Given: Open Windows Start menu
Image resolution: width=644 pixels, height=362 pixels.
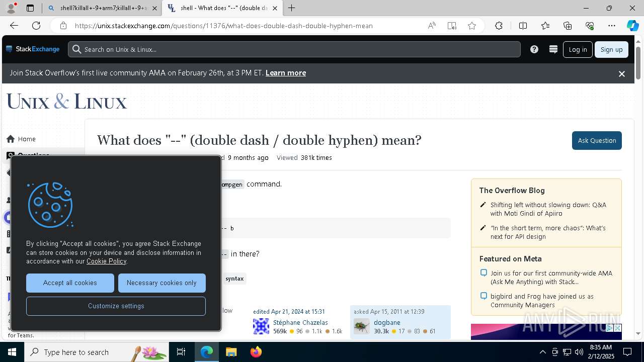Looking at the screenshot, I should [x=12, y=352].
